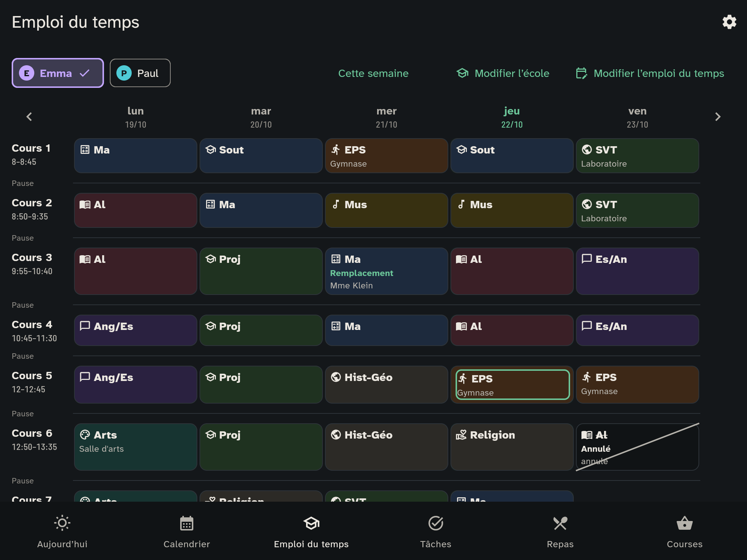Open the Repas tab
747x560 pixels.
coord(560,531)
